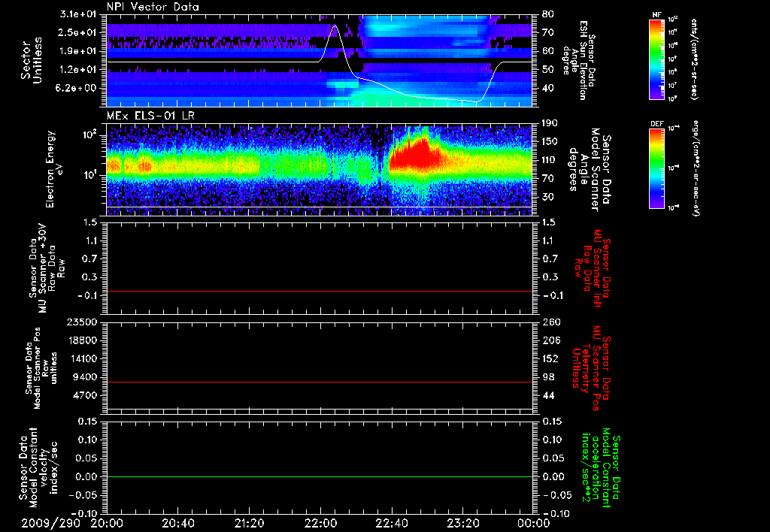The image size is (770, 532).
Task: Click the DEF label above the color bar
Action: (x=656, y=124)
